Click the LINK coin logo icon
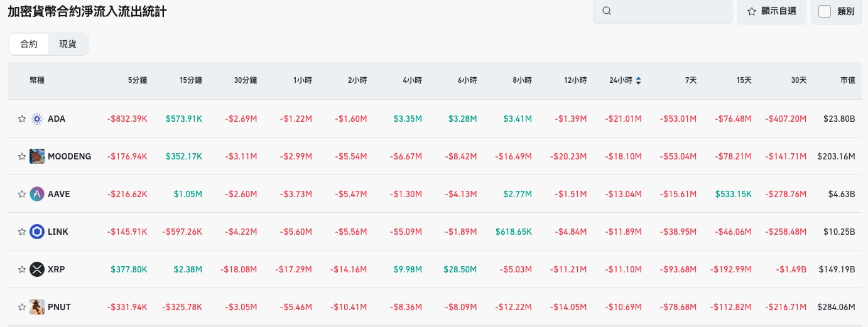The image size is (868, 327). pyautogui.click(x=37, y=232)
